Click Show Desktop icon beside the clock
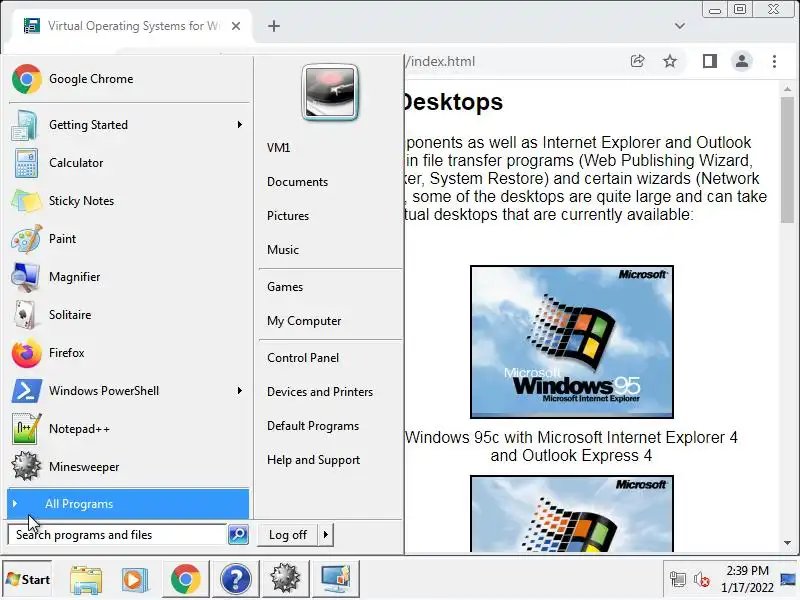The width and height of the screenshot is (800, 600). point(789,580)
